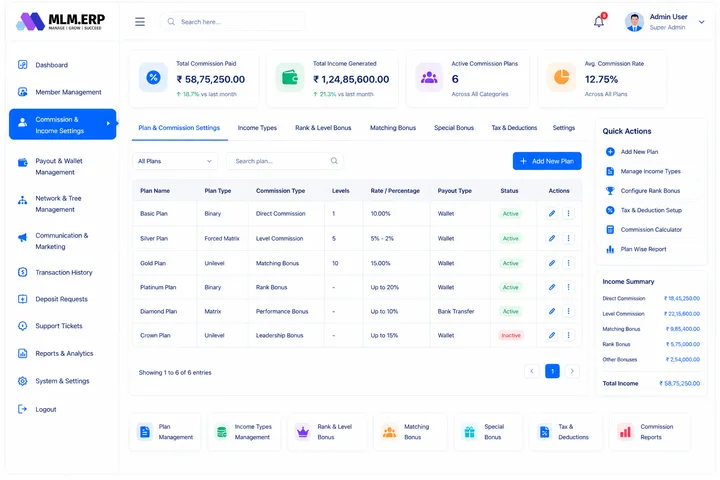Image resolution: width=720 pixels, height=480 pixels.
Task: Click the Total Commission Paid percent icon
Action: (153, 78)
